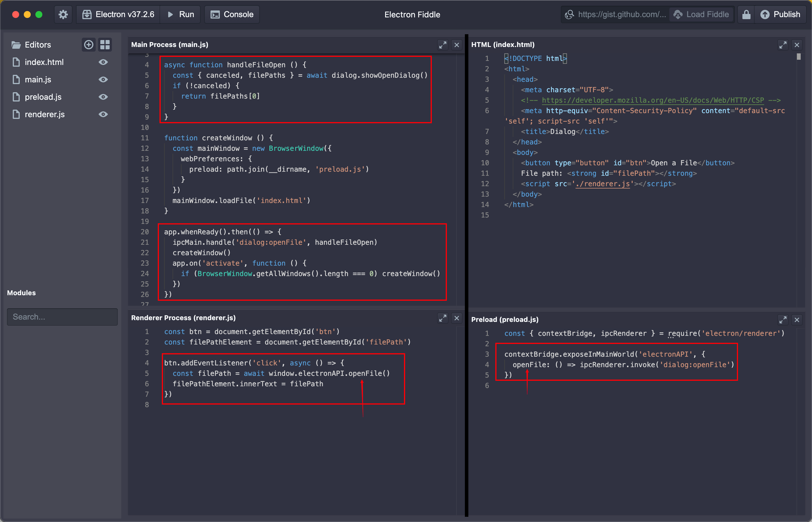812x522 pixels.
Task: Toggle visibility of renderer.js editor
Action: click(103, 114)
